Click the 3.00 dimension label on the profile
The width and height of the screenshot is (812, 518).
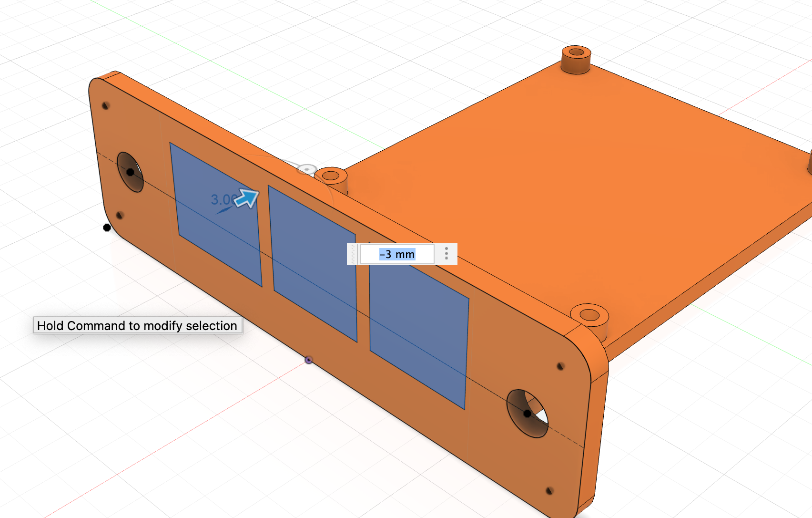223,199
